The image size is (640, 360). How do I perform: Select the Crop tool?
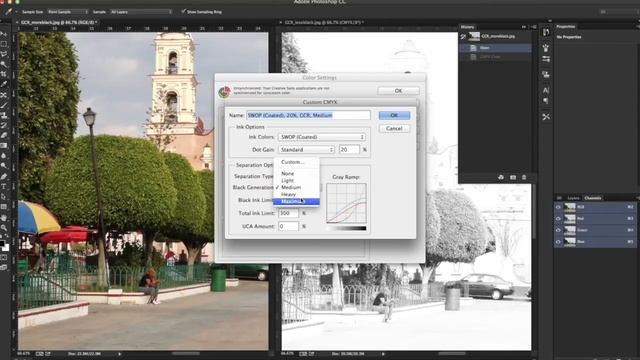pos(4,75)
